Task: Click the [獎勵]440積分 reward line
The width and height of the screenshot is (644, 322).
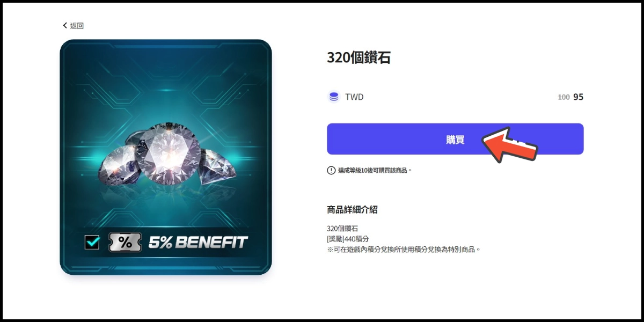Action: click(x=348, y=239)
